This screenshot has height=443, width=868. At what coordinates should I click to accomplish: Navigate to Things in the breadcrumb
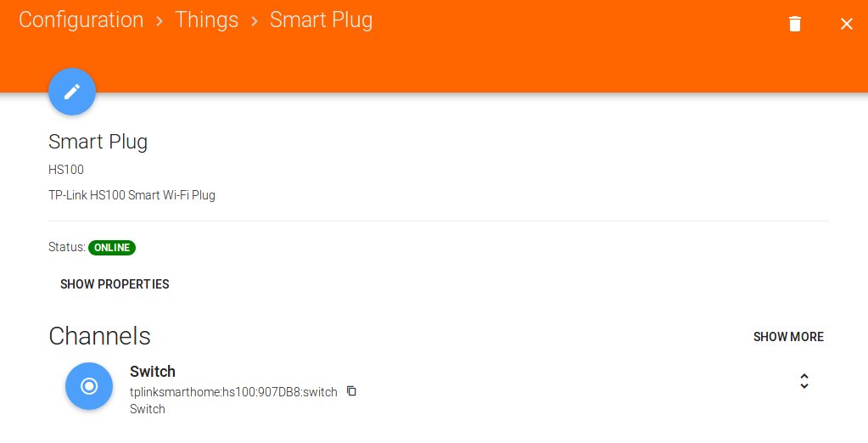click(x=206, y=20)
